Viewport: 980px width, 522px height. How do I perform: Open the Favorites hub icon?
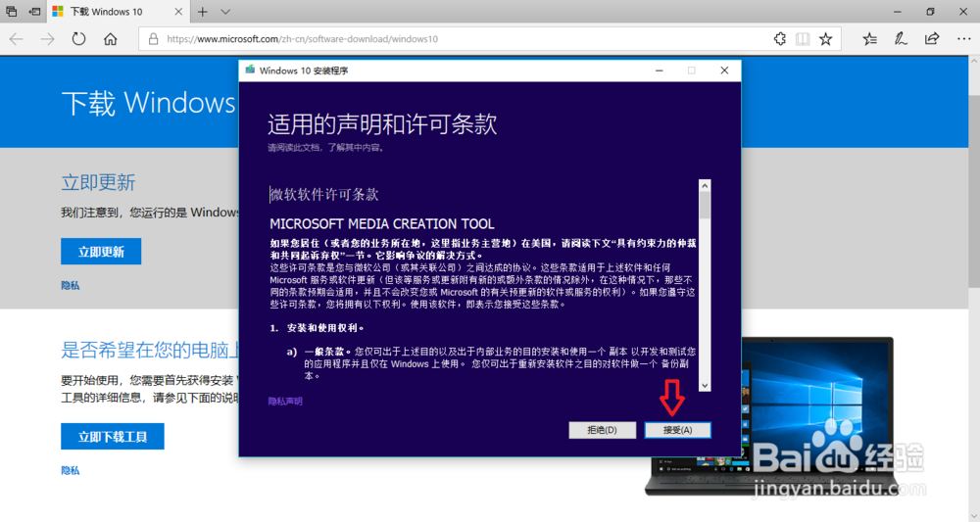pos(869,39)
